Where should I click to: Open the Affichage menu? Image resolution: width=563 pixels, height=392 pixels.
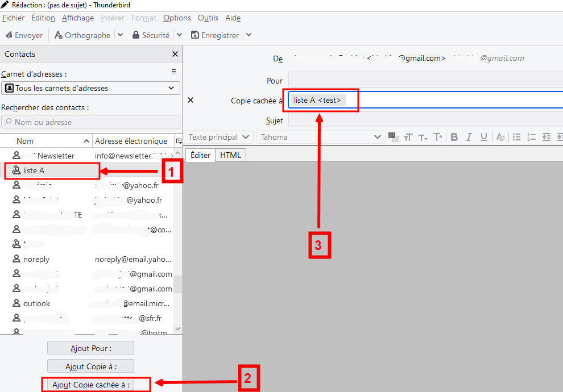coord(78,18)
